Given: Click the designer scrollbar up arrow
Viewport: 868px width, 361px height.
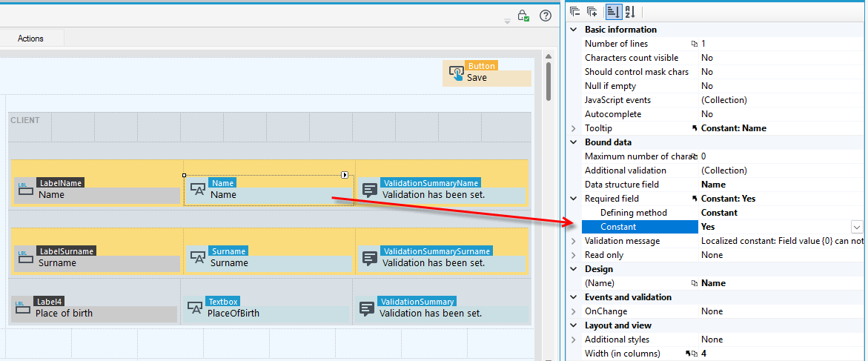Looking at the screenshot, I should tap(548, 56).
